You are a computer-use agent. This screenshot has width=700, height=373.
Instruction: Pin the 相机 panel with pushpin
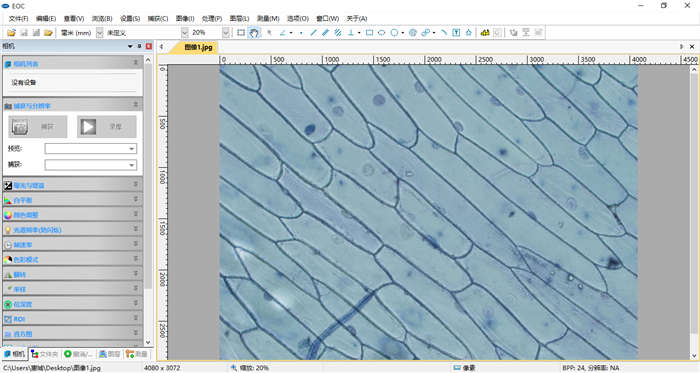click(x=139, y=46)
